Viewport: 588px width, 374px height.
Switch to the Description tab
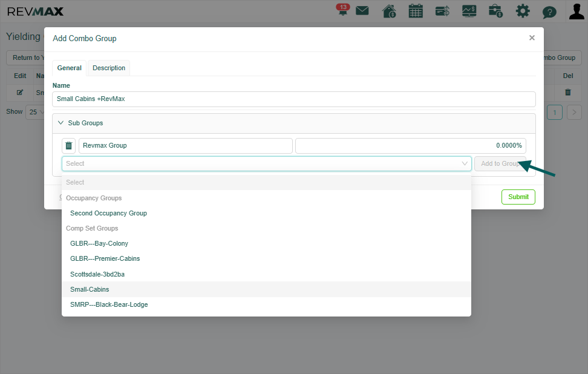tap(109, 68)
